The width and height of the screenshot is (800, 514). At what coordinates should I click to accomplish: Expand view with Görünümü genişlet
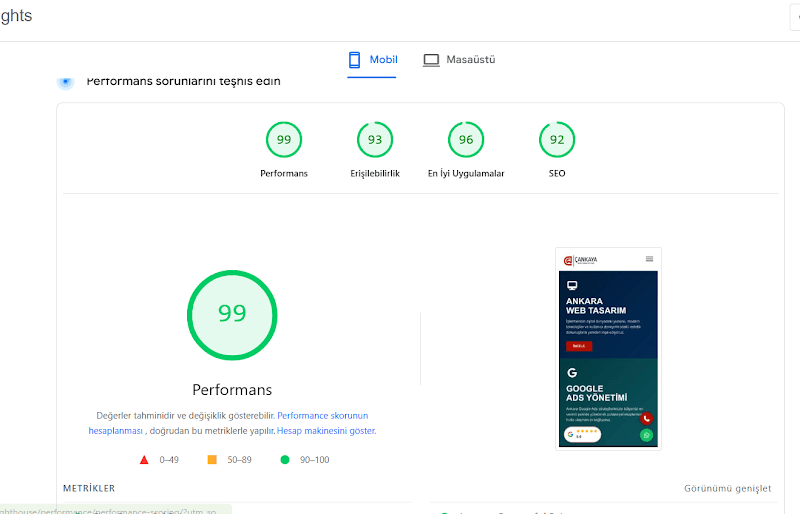[x=728, y=488]
